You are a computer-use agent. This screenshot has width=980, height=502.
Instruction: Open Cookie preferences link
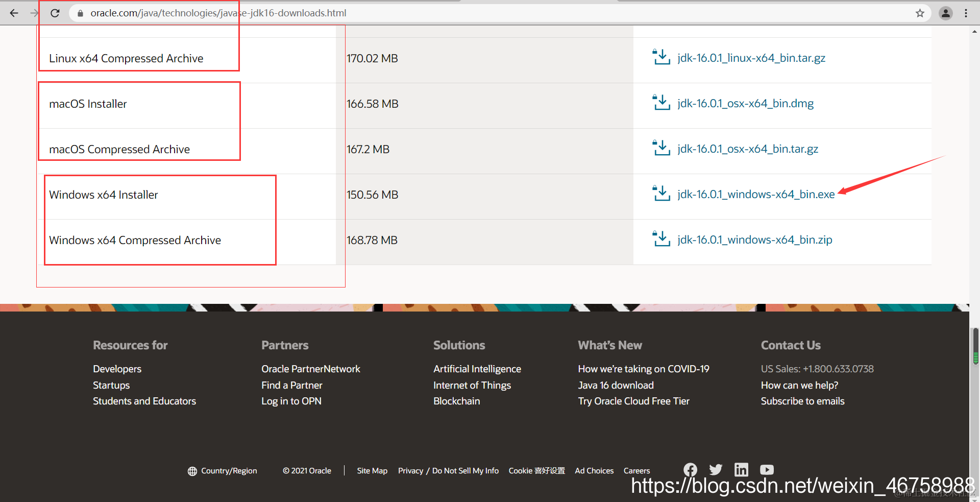tap(537, 471)
